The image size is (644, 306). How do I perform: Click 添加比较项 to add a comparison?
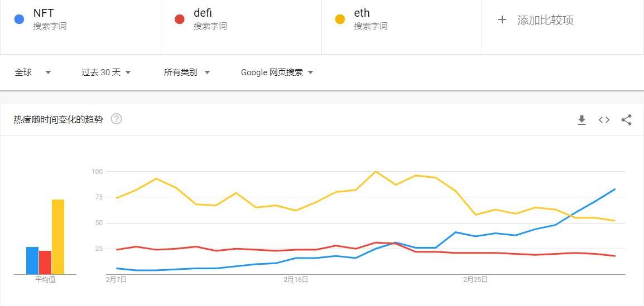pos(545,21)
